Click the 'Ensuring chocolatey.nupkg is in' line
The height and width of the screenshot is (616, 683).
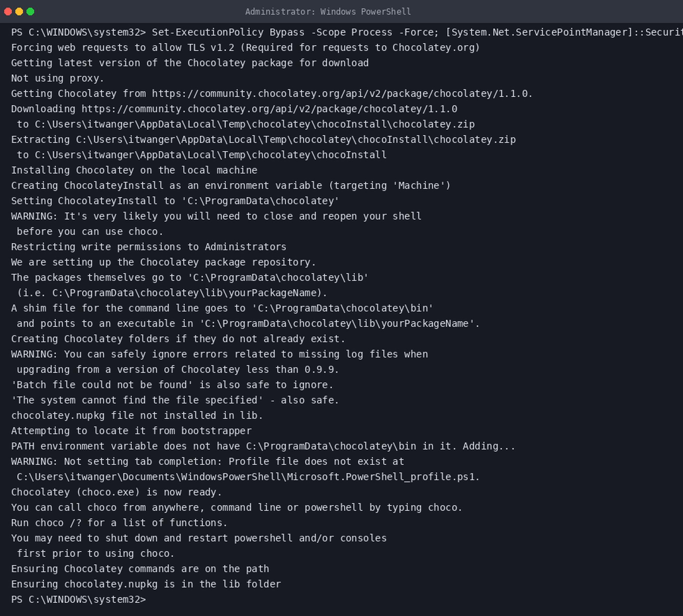pyautogui.click(x=146, y=584)
